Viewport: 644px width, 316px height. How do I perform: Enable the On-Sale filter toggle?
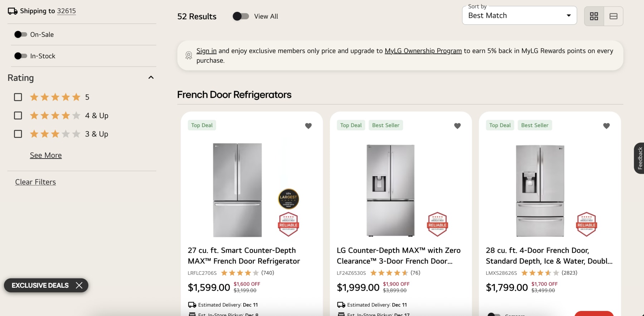click(x=21, y=34)
